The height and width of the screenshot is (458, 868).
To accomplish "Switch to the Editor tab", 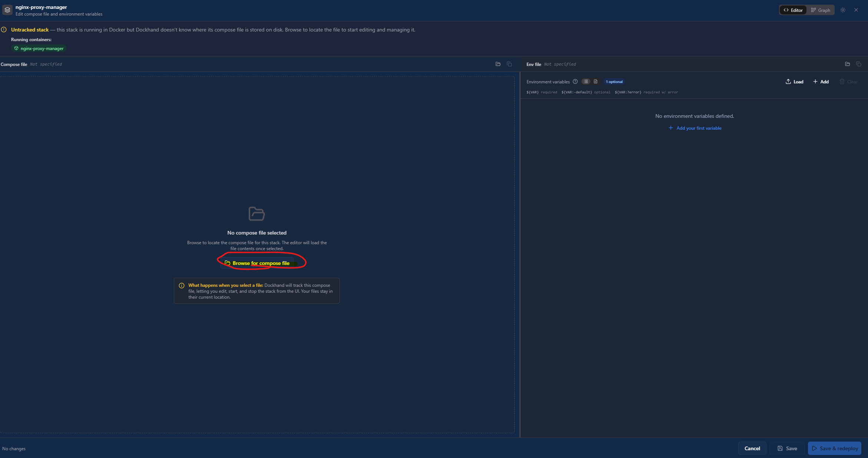I will tap(793, 10).
